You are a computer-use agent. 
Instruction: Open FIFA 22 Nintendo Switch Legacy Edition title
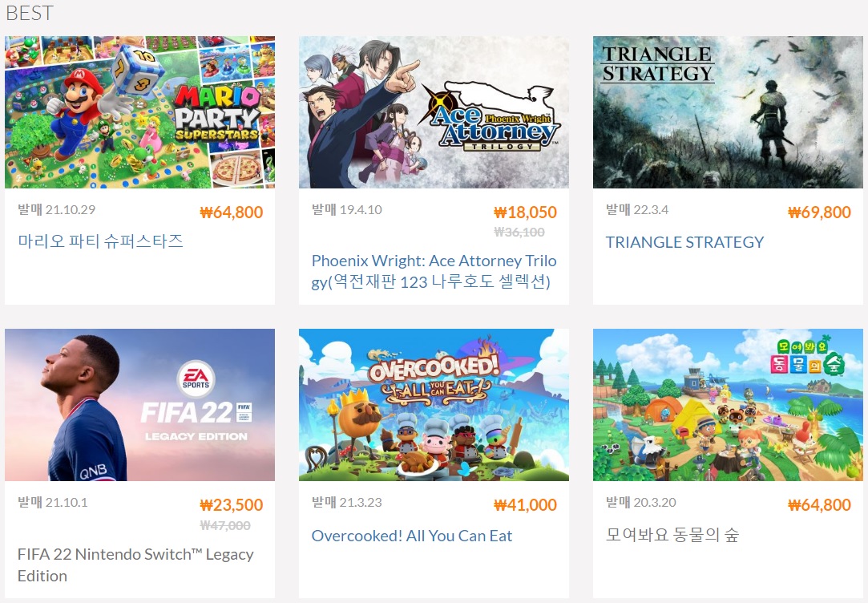click(135, 565)
